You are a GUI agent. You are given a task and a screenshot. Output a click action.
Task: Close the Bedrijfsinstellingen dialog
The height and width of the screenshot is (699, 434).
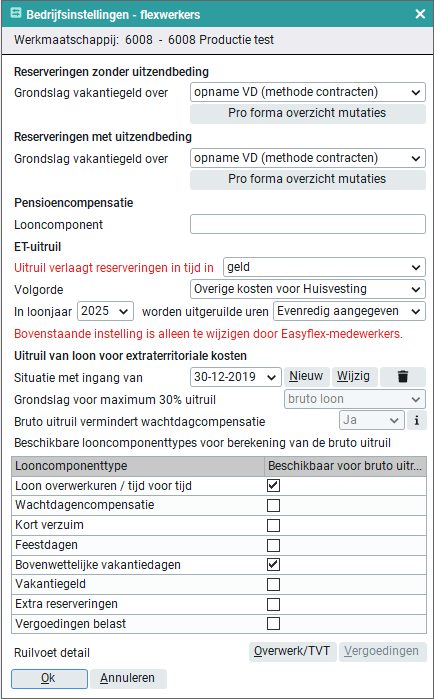pyautogui.click(x=420, y=14)
